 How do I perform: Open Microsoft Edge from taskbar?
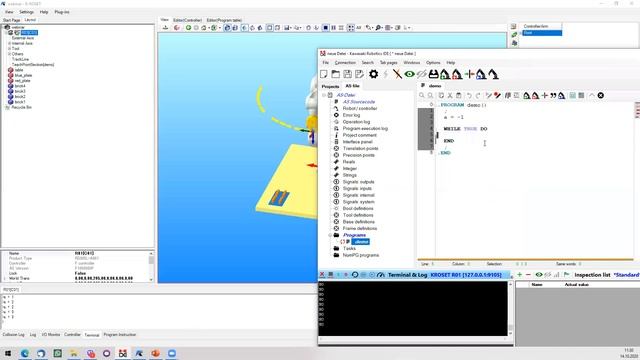24,353
